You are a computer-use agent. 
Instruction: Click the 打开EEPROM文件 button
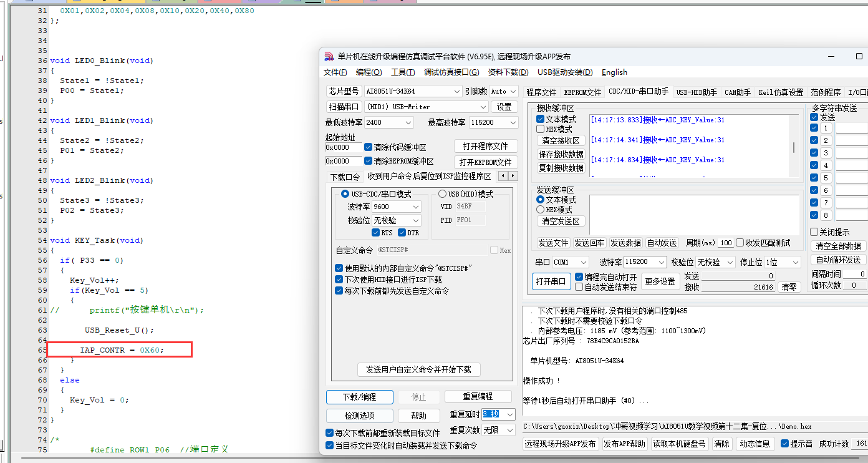pos(486,162)
